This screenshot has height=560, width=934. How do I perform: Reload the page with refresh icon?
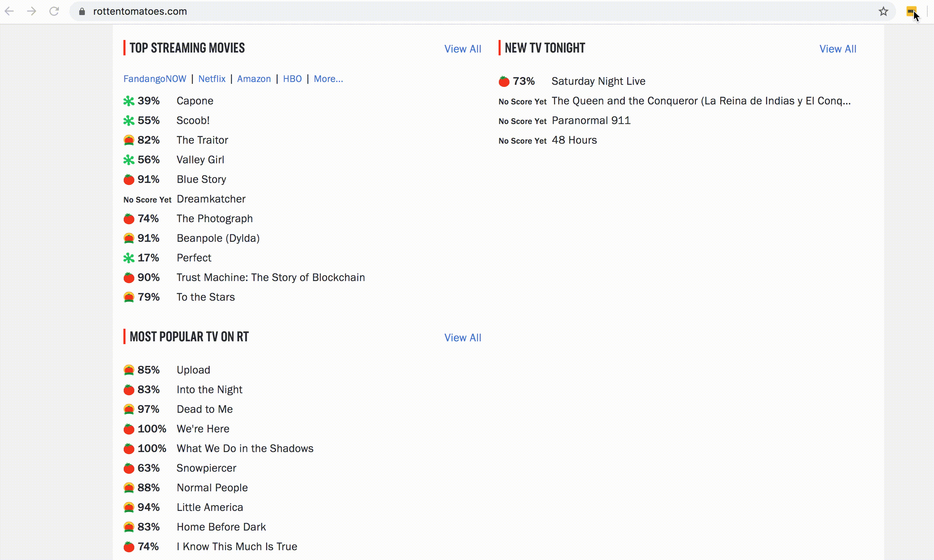(x=54, y=11)
